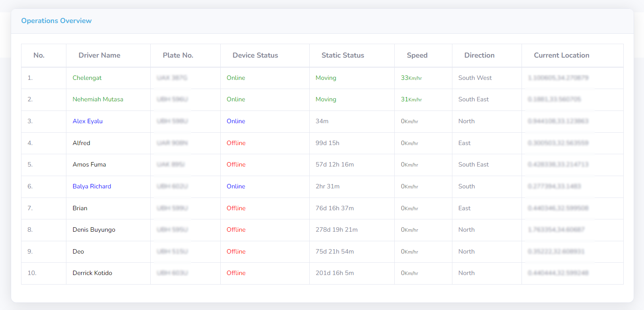This screenshot has height=310, width=644.
Task: Select driver name Deo
Action: (x=78, y=252)
